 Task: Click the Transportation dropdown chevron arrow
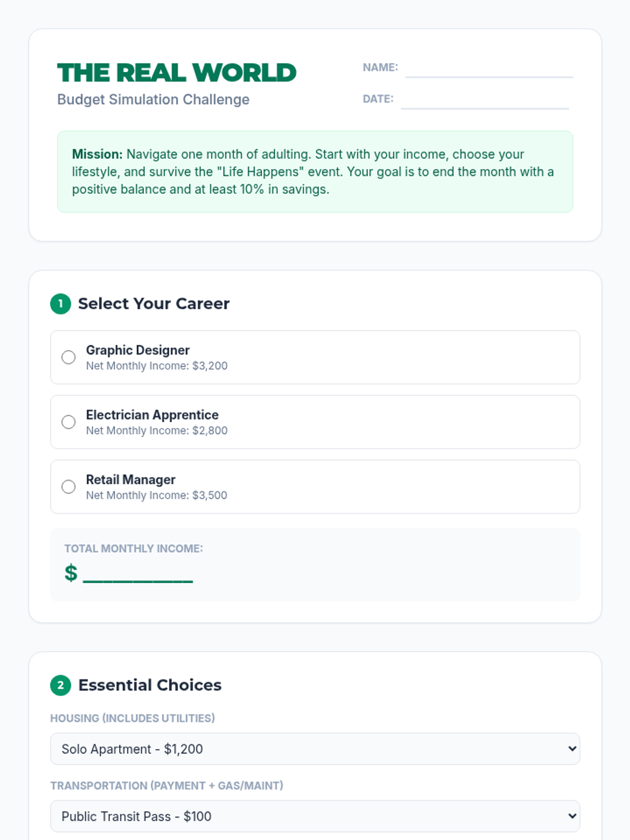point(572,816)
